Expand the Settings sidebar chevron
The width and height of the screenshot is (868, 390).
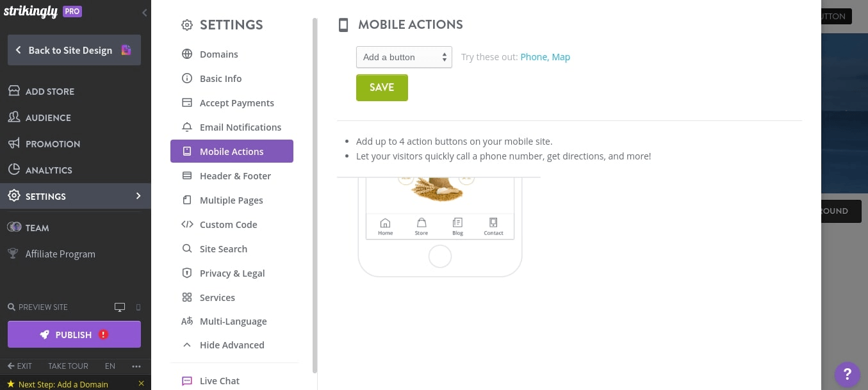tap(138, 196)
